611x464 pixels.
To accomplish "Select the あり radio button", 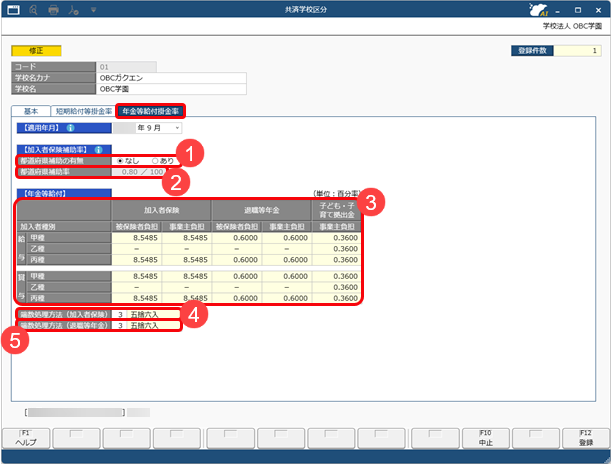I will (x=154, y=160).
